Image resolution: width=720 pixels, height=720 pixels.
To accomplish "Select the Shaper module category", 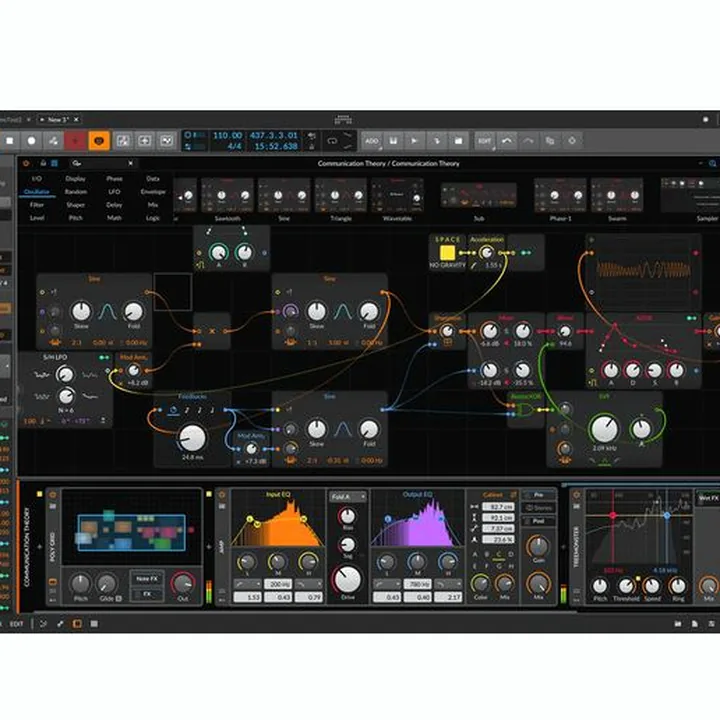I will pyautogui.click(x=76, y=205).
